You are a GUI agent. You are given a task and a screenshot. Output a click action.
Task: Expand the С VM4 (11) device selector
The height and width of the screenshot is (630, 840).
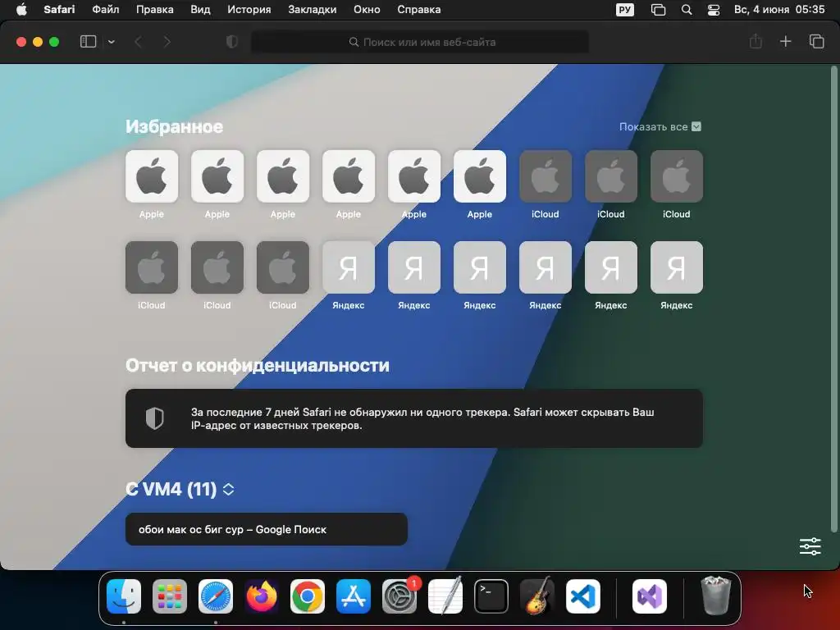(228, 489)
